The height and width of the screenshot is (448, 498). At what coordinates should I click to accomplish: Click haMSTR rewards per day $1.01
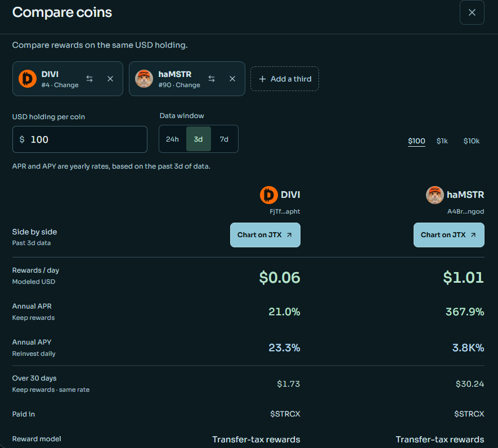tap(463, 278)
